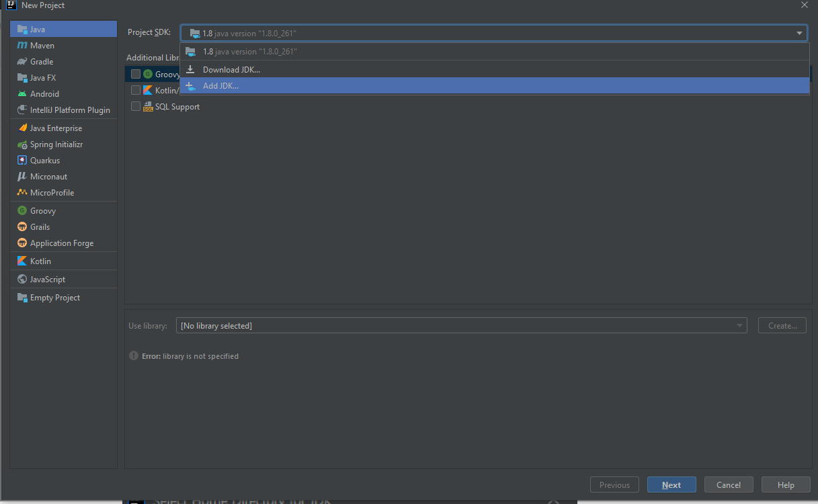This screenshot has width=818, height=504.
Task: Choose 1.8 java version in dropdown list
Action: 495,52
